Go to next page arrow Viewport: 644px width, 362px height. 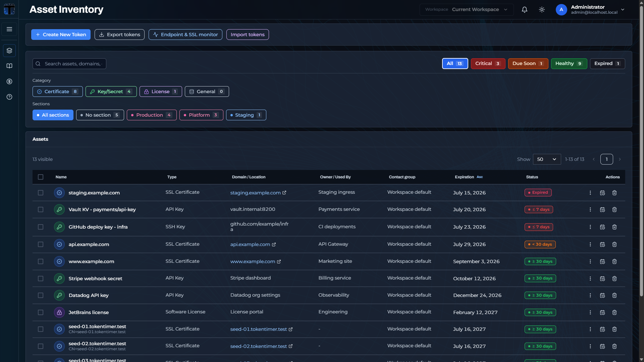[x=620, y=159]
